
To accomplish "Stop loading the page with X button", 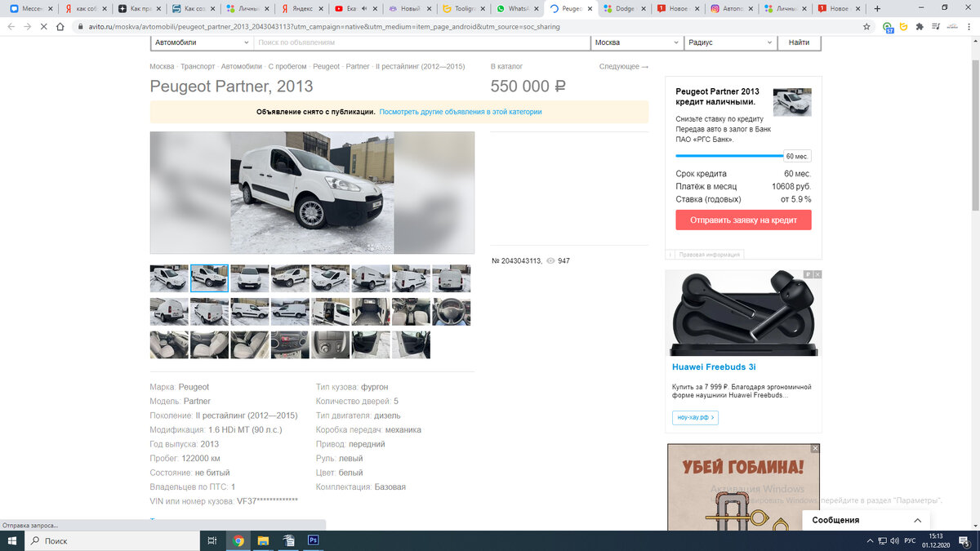I will (44, 26).
